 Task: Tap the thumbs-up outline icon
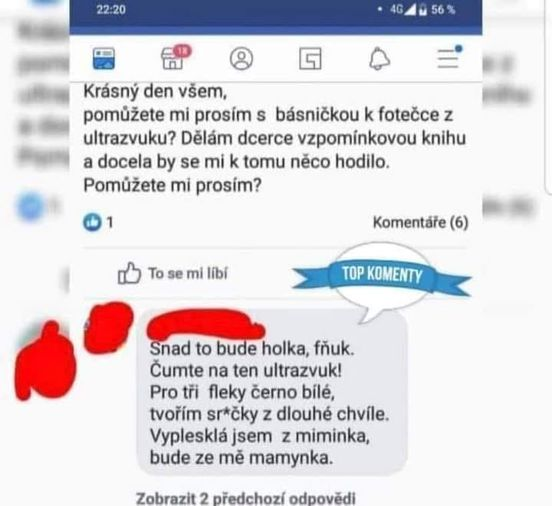(x=129, y=273)
